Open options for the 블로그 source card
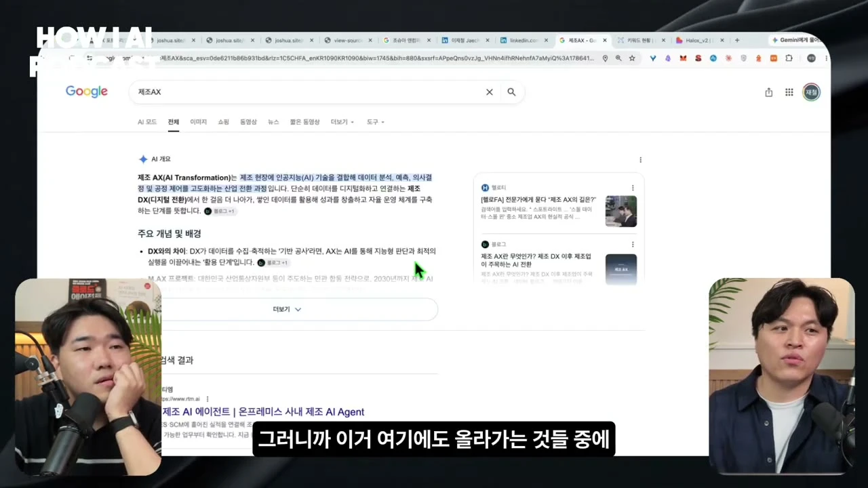This screenshot has width=868, height=488. point(633,244)
